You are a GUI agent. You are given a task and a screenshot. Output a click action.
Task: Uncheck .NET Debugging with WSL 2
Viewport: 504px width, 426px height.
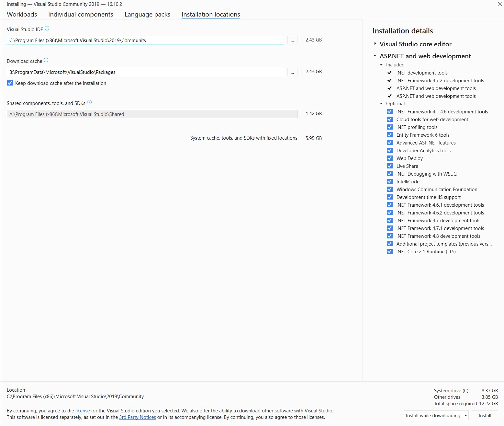tap(390, 174)
